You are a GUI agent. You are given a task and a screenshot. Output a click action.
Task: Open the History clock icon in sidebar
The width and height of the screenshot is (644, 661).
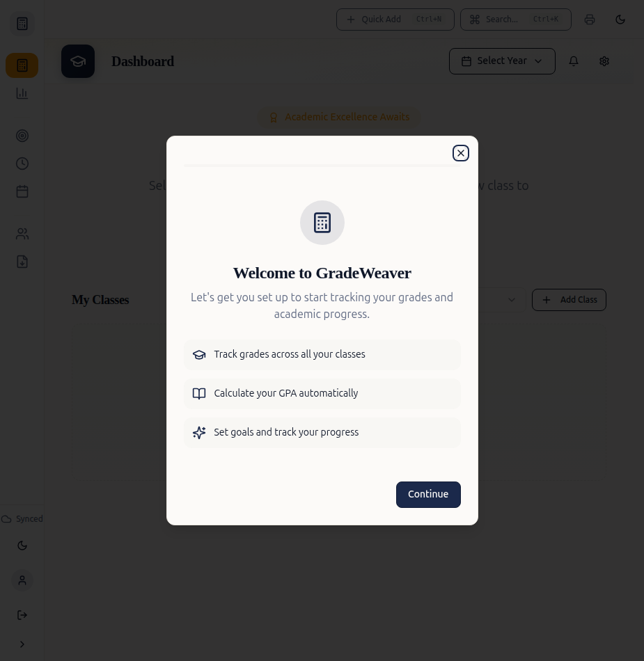(22, 164)
